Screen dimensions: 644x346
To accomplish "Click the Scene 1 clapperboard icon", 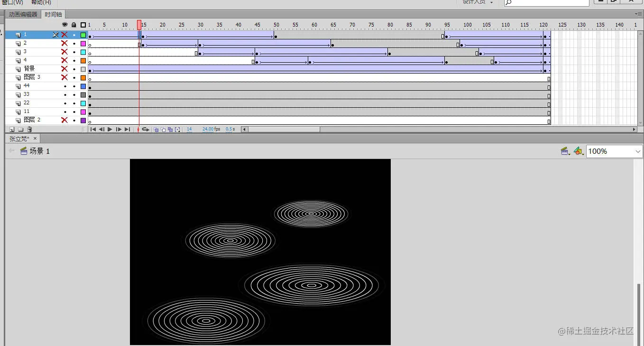I will tap(24, 151).
